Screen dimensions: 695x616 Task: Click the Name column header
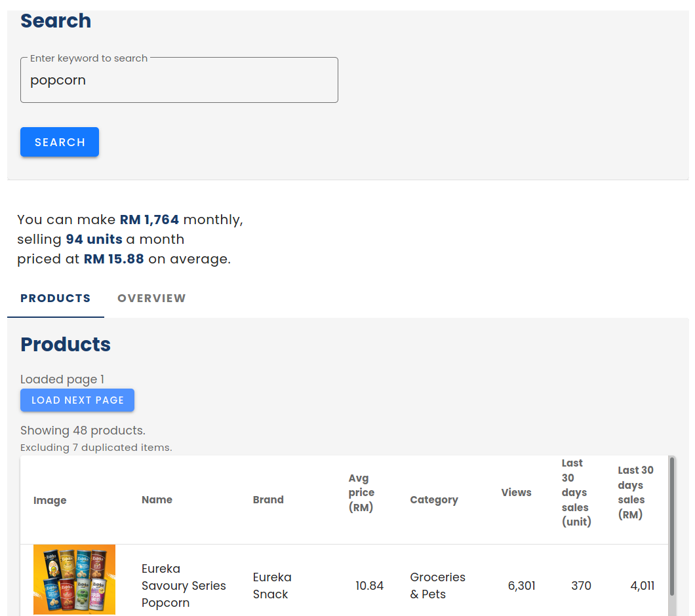pos(157,500)
